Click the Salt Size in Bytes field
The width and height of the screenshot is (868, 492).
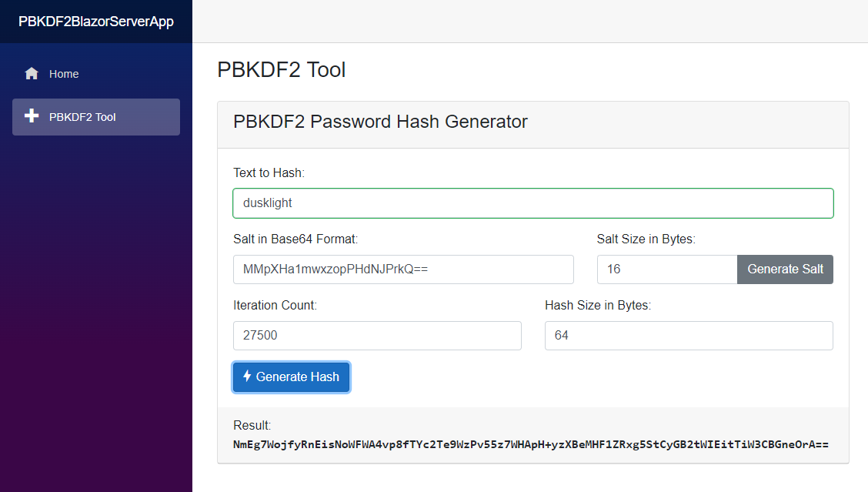[666, 269]
